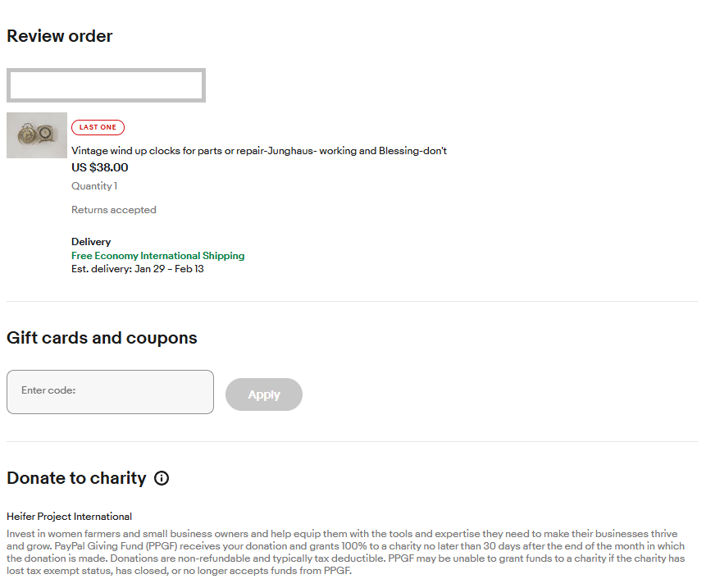Click the Quantity 1 label

[94, 186]
